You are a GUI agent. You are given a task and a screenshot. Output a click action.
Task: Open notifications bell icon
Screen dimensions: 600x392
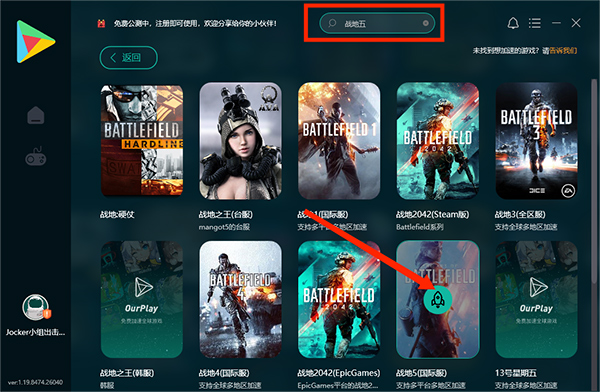[513, 23]
